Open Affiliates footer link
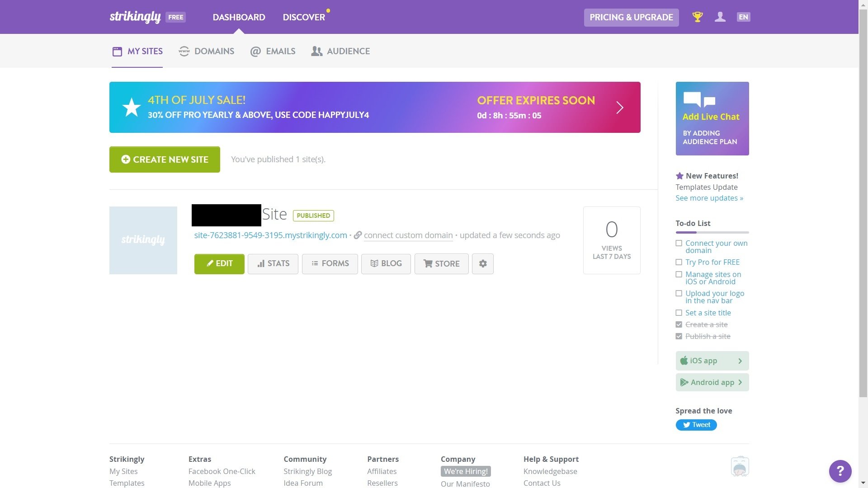Screen dimensions: 868x488 click(x=382, y=471)
